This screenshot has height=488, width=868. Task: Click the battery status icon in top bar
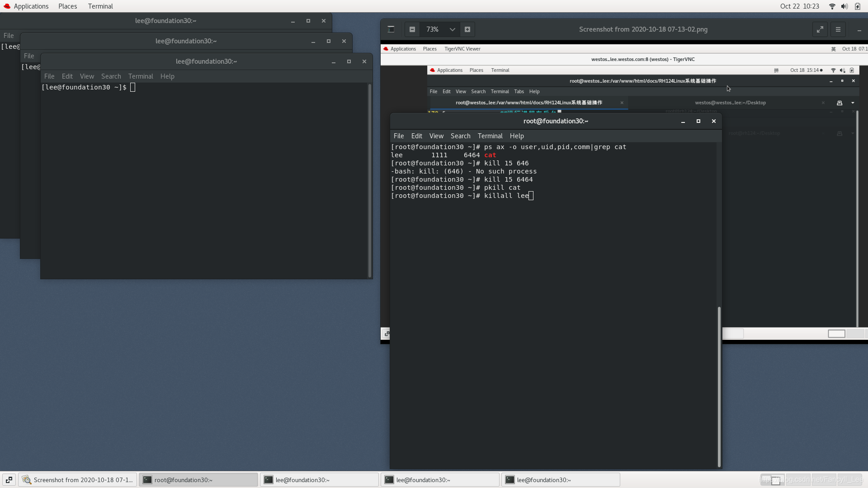(x=857, y=6)
